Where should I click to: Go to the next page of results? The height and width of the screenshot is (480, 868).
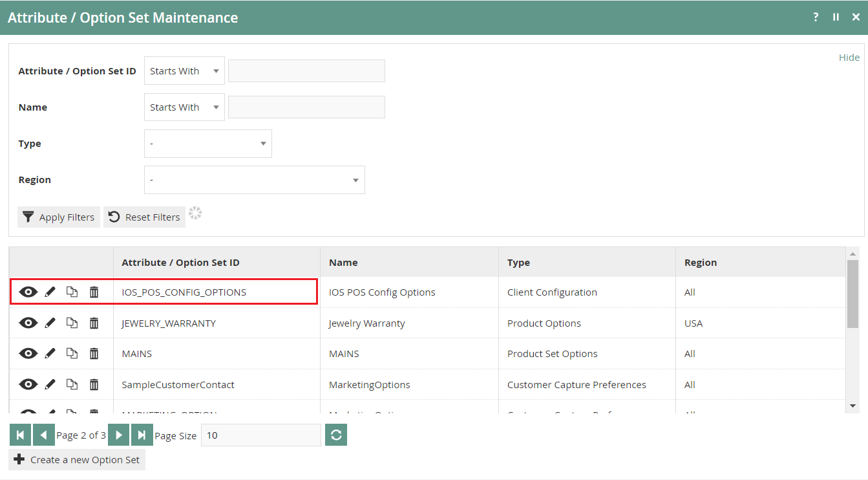pos(118,435)
